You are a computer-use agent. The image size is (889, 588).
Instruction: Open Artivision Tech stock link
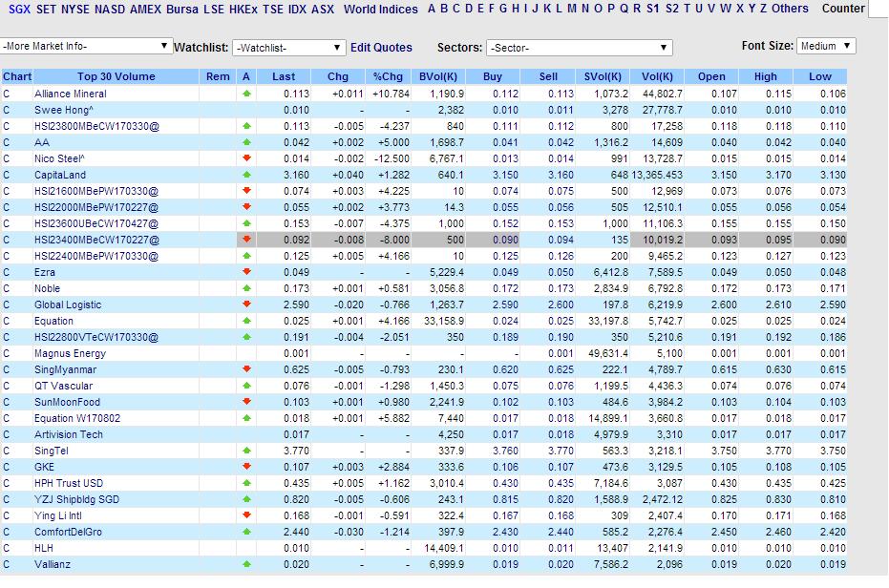[x=69, y=434]
